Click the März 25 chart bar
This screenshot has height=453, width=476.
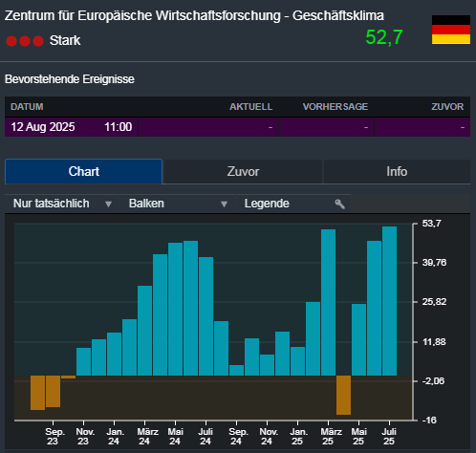328,302
